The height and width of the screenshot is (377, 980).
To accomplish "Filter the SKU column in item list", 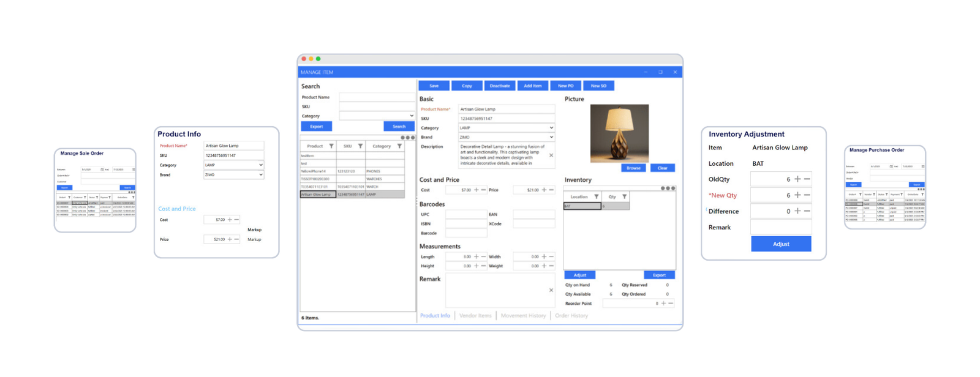I will point(360,146).
